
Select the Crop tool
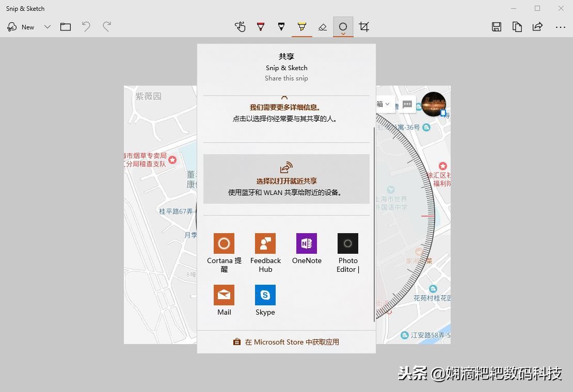(x=364, y=27)
